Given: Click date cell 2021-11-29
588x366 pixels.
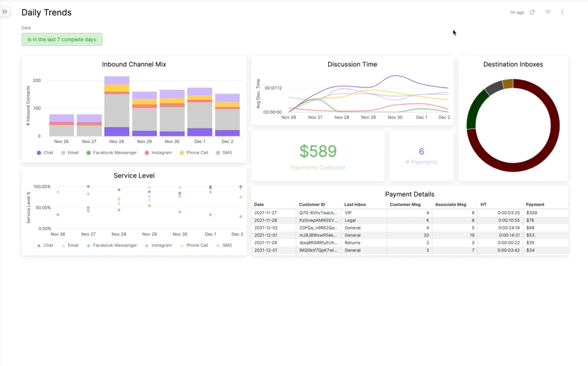Looking at the screenshot, I should pyautogui.click(x=265, y=243).
